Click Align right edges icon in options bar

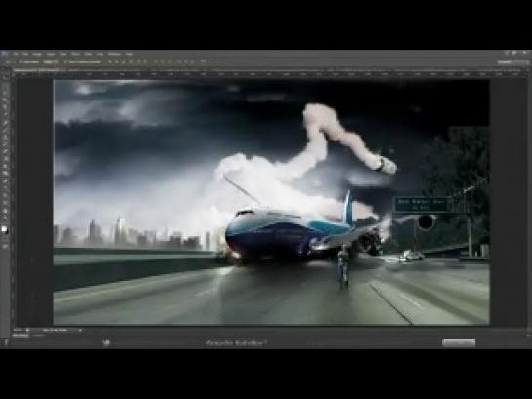pos(145,62)
